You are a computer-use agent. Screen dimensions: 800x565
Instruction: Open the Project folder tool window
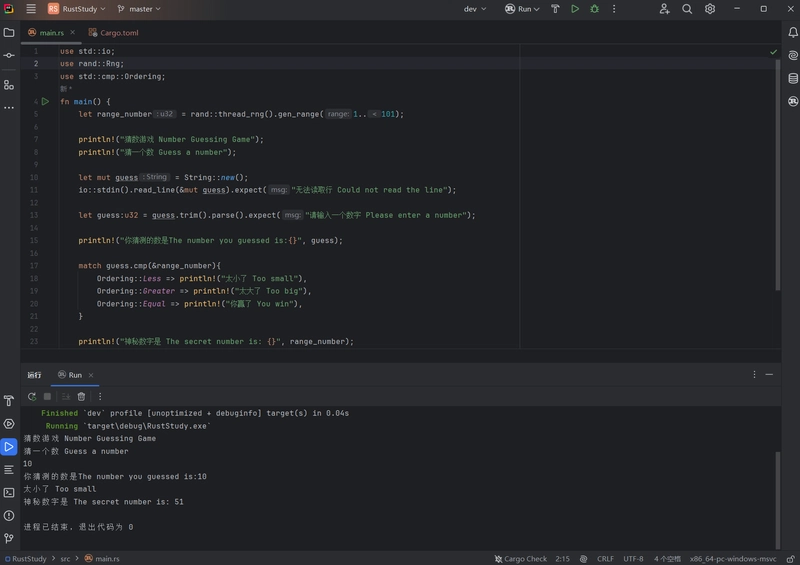pos(9,32)
